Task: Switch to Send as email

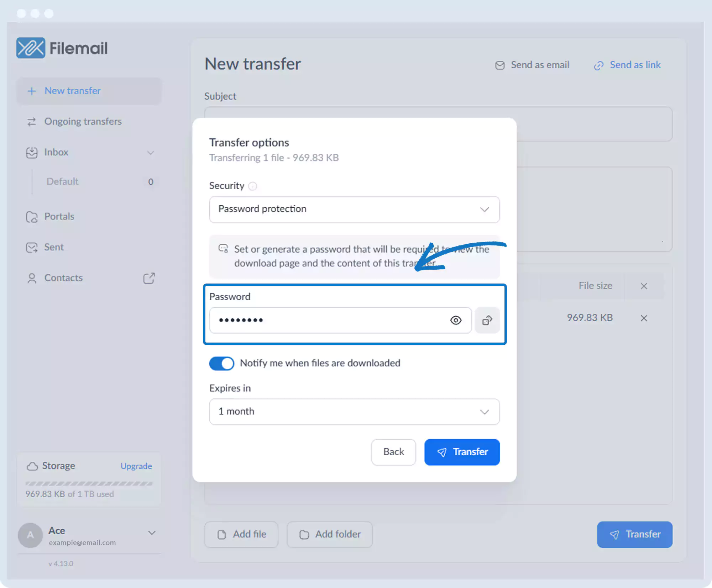Action: coord(532,65)
